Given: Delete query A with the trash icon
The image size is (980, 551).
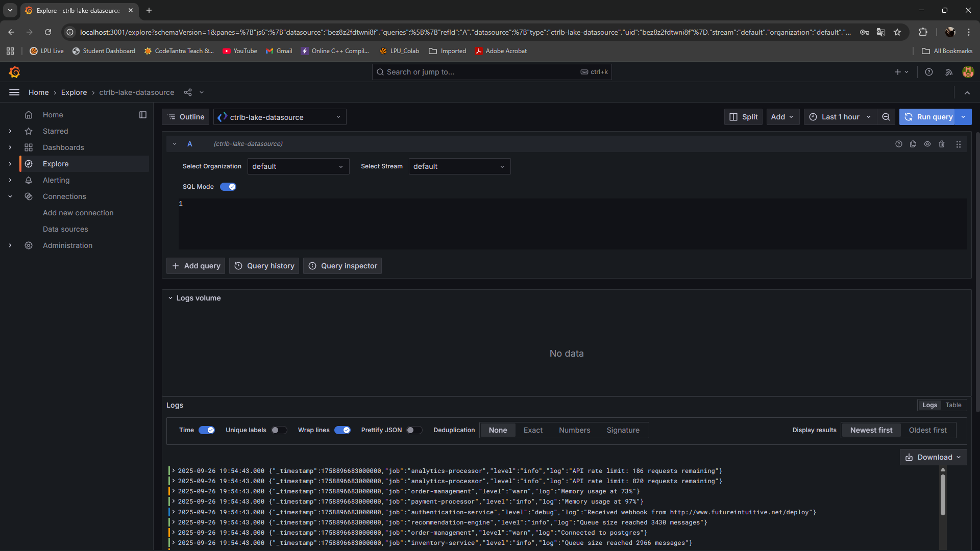Looking at the screenshot, I should [x=942, y=144].
